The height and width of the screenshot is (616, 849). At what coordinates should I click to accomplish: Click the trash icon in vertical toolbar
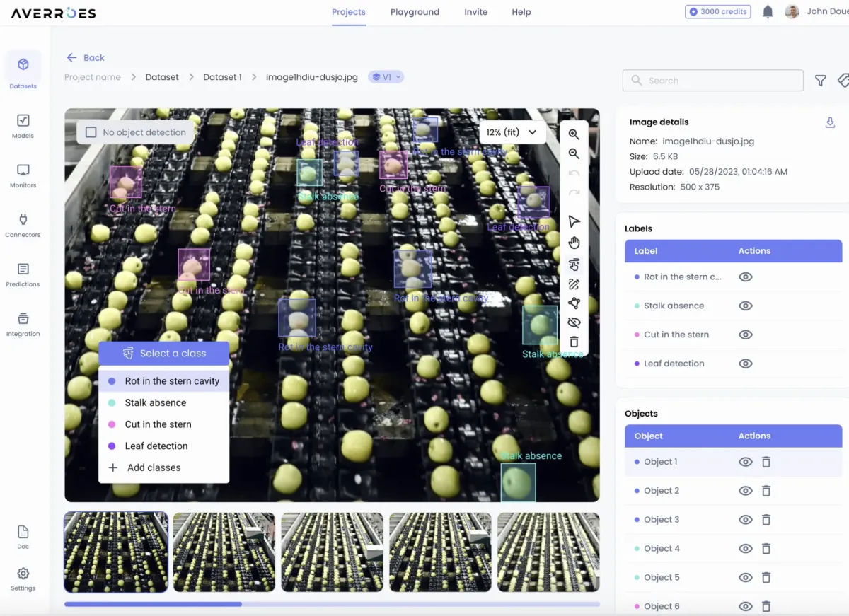pyautogui.click(x=574, y=342)
